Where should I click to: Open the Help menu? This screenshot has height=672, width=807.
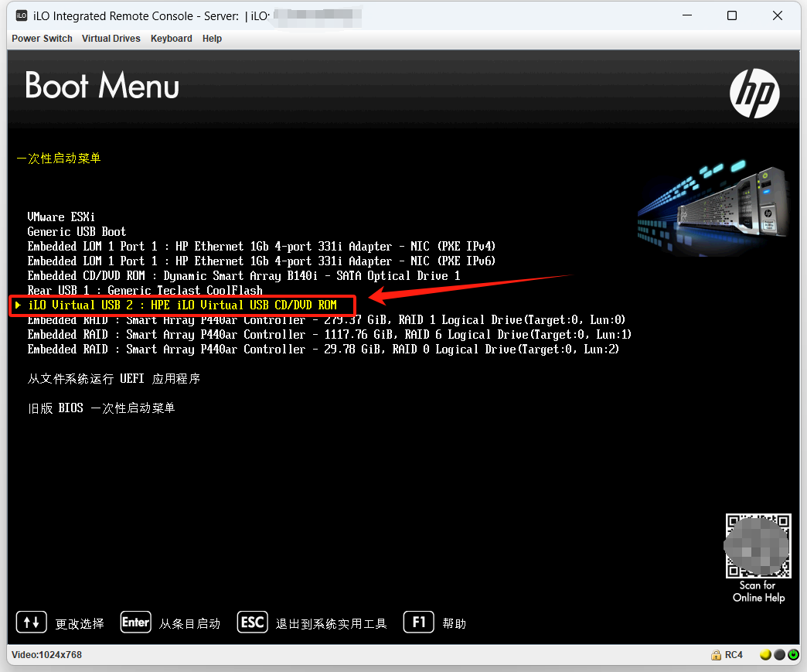[212, 39]
